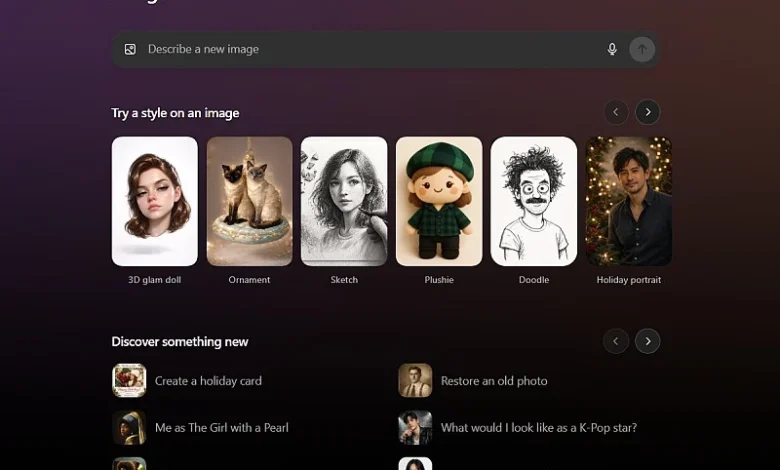Show next styles in Try a style carousel
The image size is (780, 470).
click(648, 112)
